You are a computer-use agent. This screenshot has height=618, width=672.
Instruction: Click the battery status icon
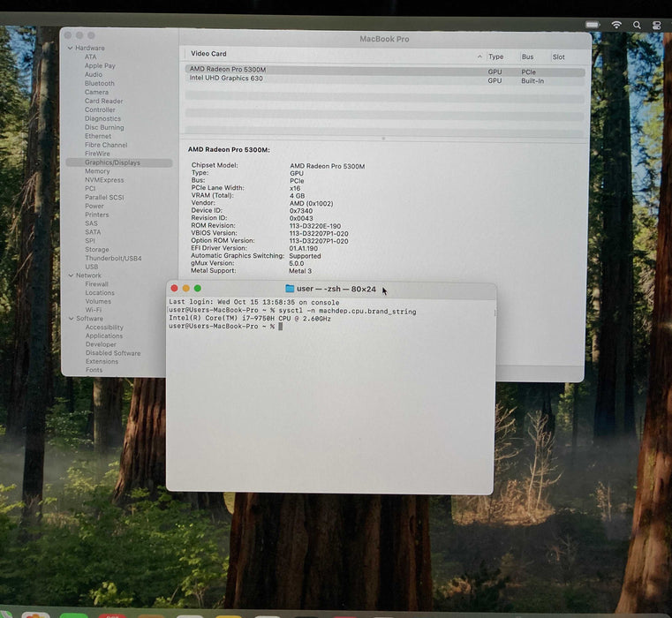coord(593,25)
